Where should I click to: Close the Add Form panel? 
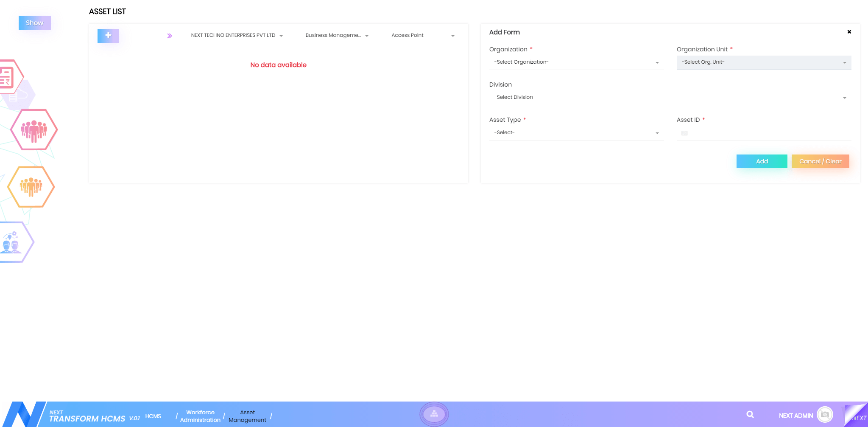pos(849,32)
